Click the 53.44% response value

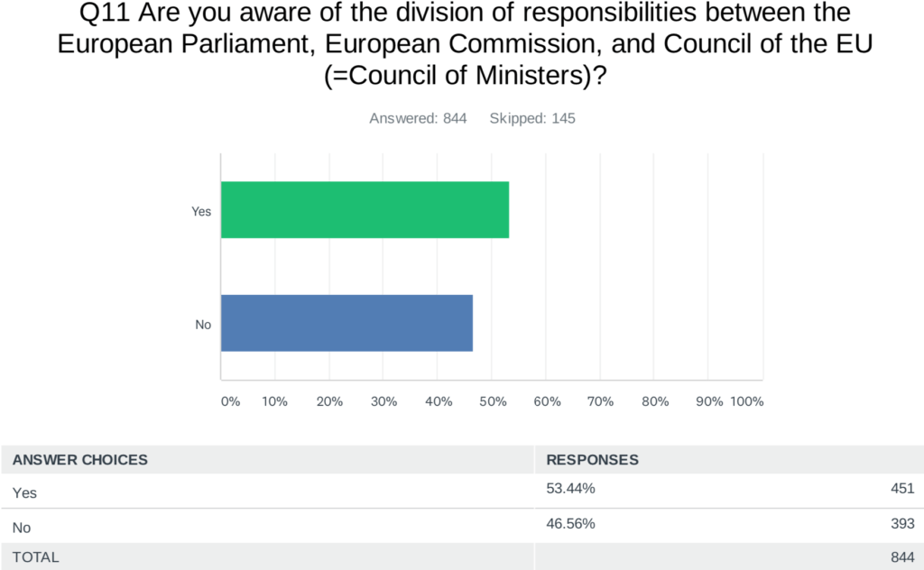point(570,489)
